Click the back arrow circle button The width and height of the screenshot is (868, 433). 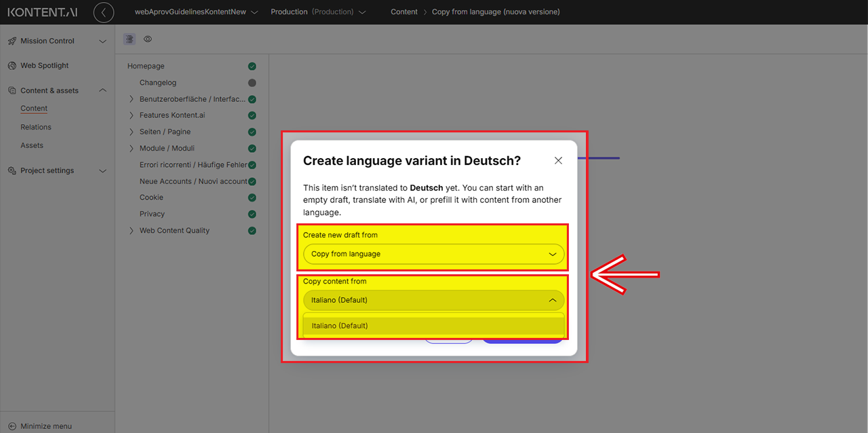(104, 12)
